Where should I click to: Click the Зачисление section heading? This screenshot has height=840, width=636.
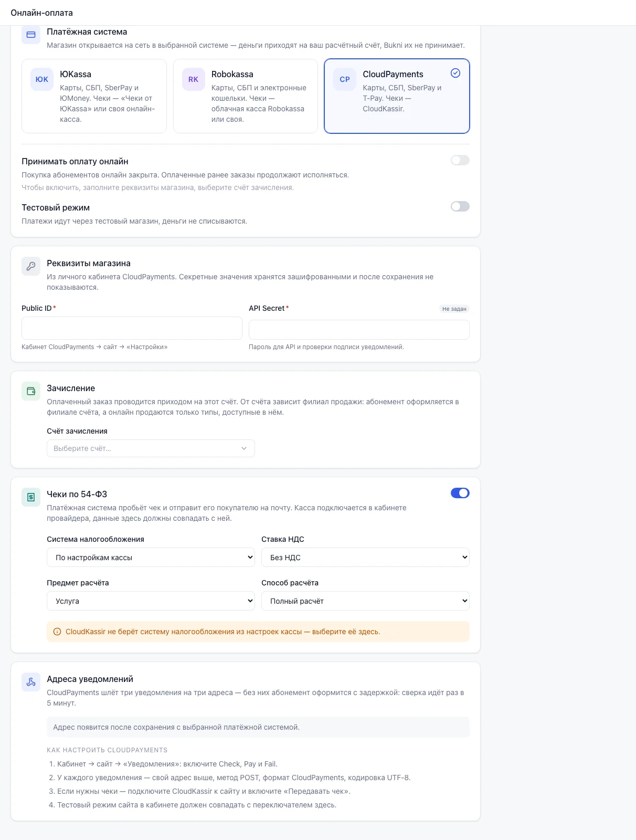71,388
